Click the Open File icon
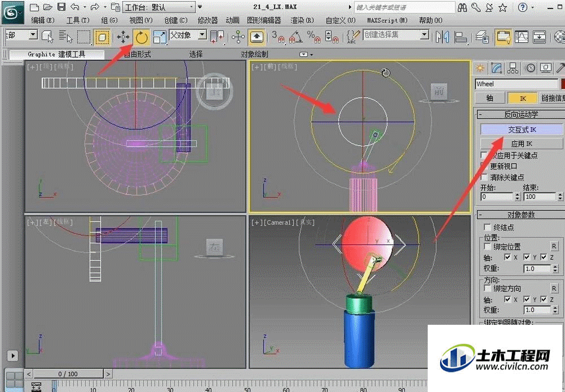Image resolution: width=565 pixels, height=392 pixels. (x=47, y=7)
